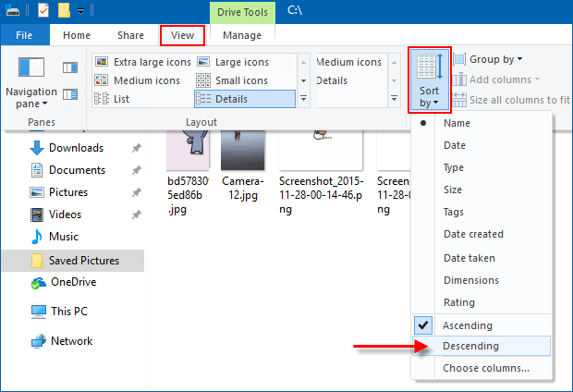
Task: Sort by Date taken
Action: pos(469,258)
